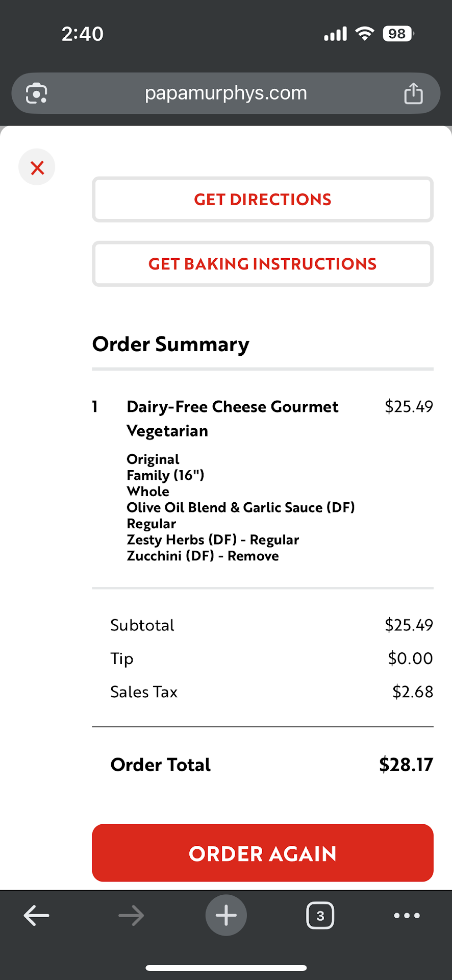Tap the cellular signal bars icon
Image resolution: width=452 pixels, height=980 pixels.
coord(335,34)
